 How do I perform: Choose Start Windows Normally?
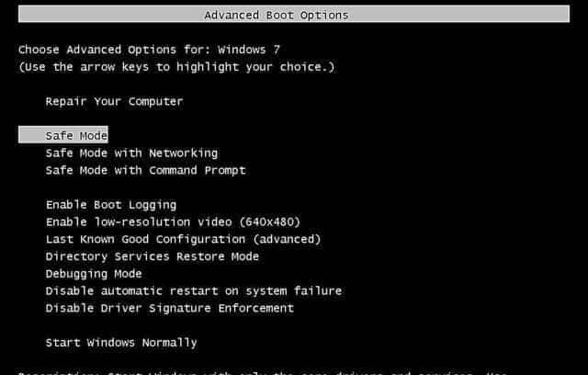click(120, 343)
